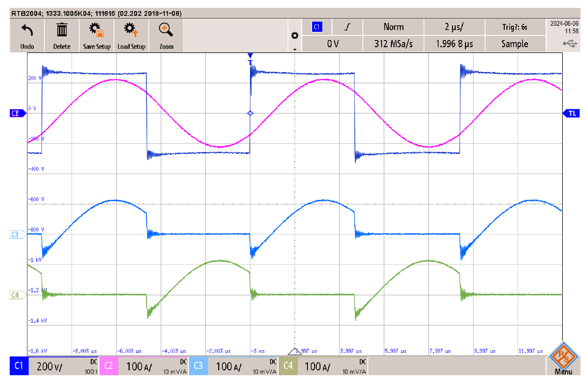Select the C1 trigger source indicator

pos(317,27)
